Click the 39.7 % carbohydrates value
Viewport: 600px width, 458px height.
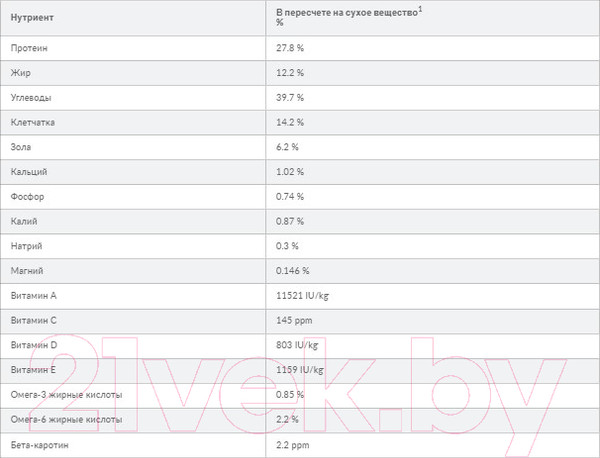click(x=290, y=98)
